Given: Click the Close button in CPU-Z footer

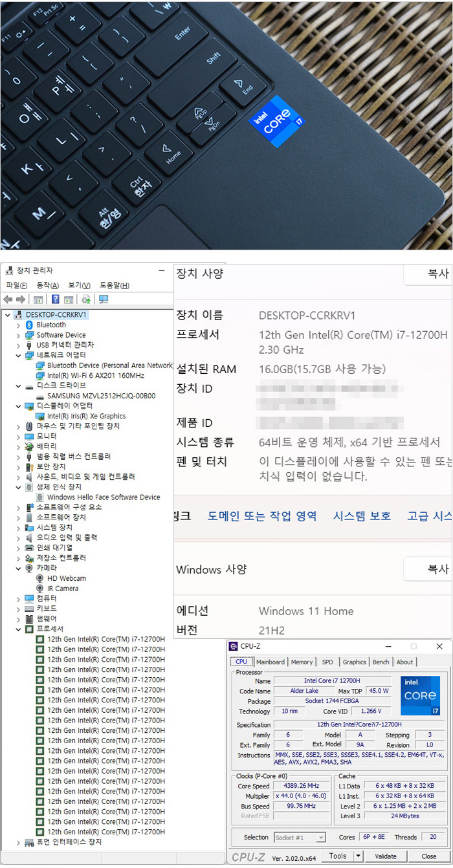Looking at the screenshot, I should [429, 856].
